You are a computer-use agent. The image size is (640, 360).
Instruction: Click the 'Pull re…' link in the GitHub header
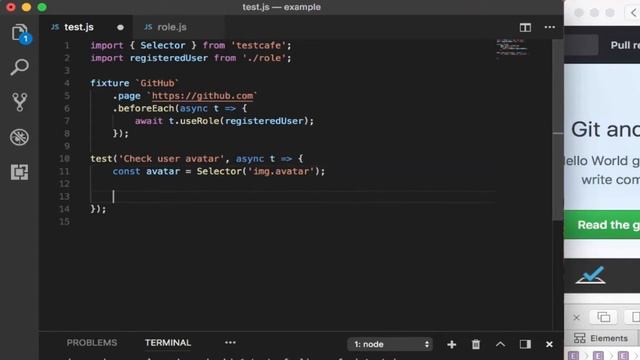625,45
